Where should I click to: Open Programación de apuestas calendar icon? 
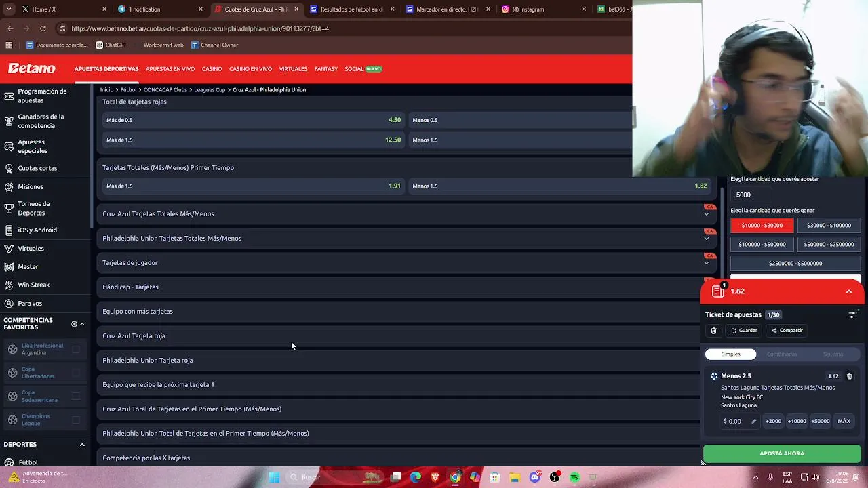click(x=9, y=96)
